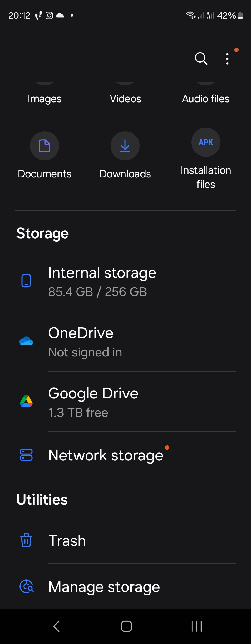Screen dimensions: 251x644
Task: Open the Audio files category
Action: 206,99
